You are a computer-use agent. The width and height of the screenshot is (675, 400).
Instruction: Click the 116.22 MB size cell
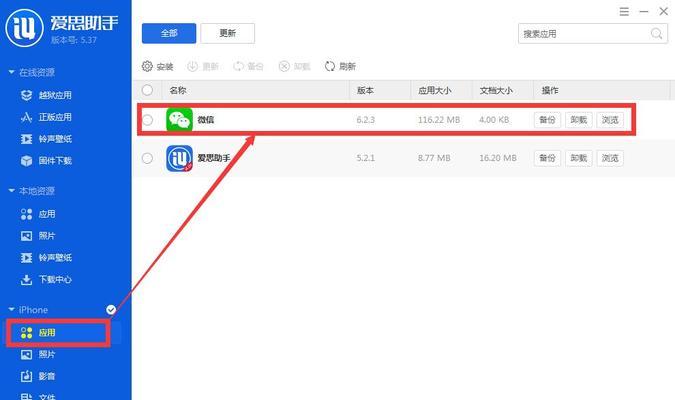tap(439, 120)
